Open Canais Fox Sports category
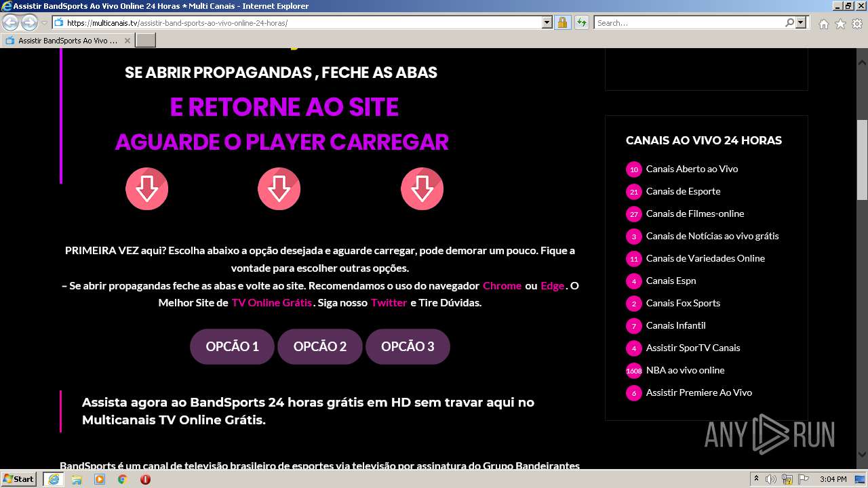Image resolution: width=868 pixels, height=488 pixels. point(683,303)
